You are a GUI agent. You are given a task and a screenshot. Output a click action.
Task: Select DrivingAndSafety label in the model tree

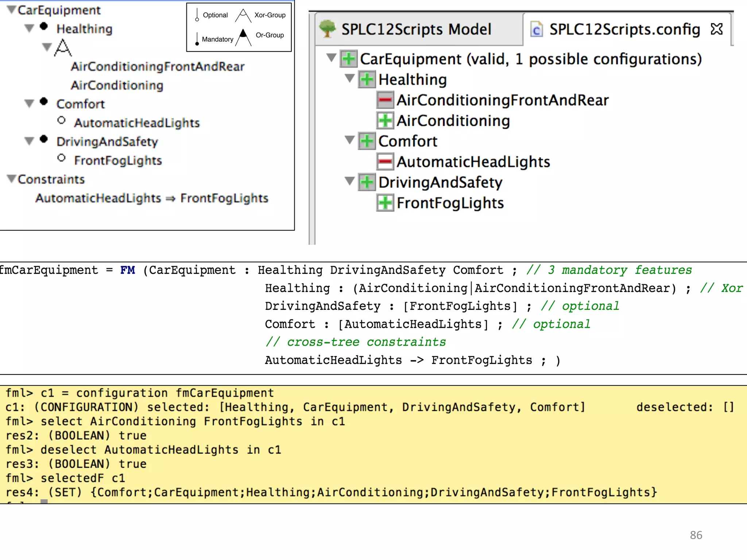[107, 141]
